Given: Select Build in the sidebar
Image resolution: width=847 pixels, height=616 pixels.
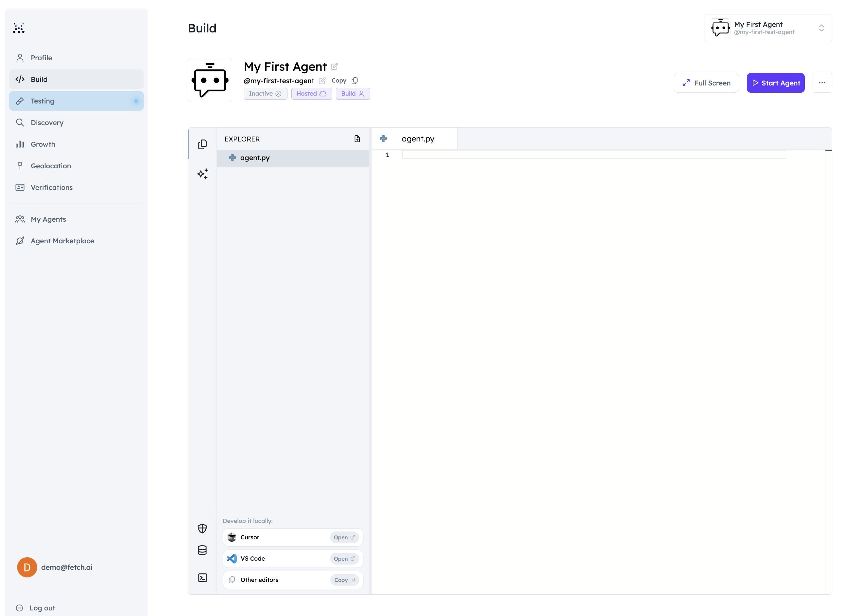Looking at the screenshot, I should (x=76, y=79).
